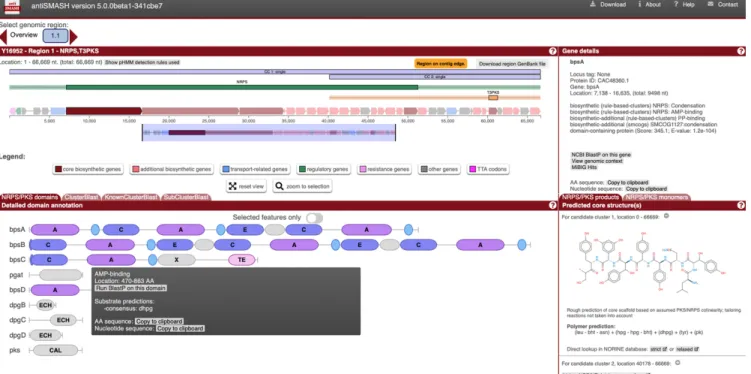Open the Contact link in header

coord(723,4)
